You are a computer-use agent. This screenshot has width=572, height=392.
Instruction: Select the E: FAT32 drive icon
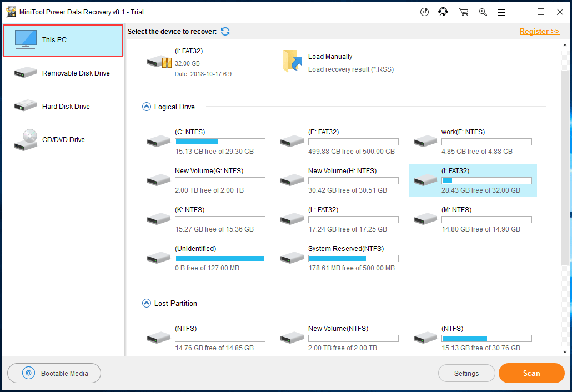[x=292, y=141]
